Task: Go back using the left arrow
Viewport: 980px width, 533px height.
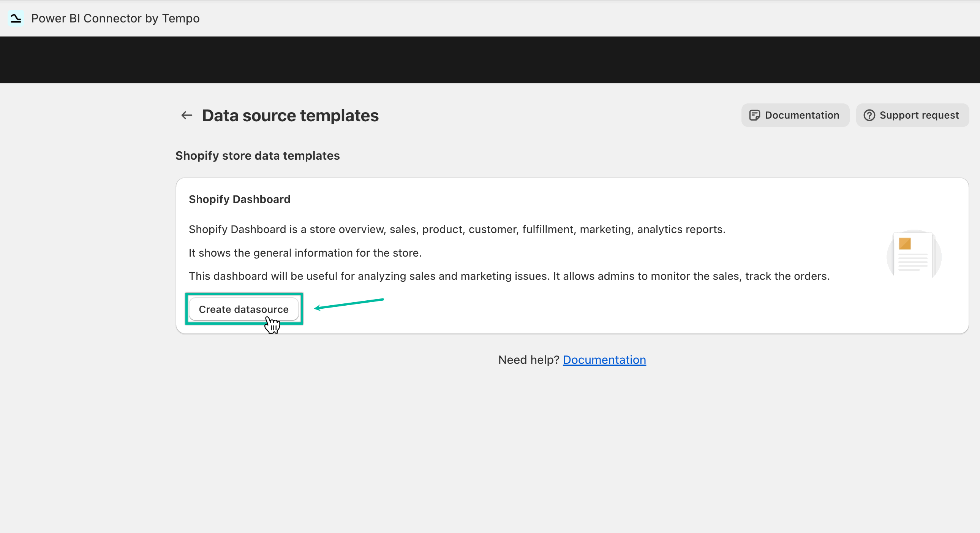Action: (x=187, y=115)
